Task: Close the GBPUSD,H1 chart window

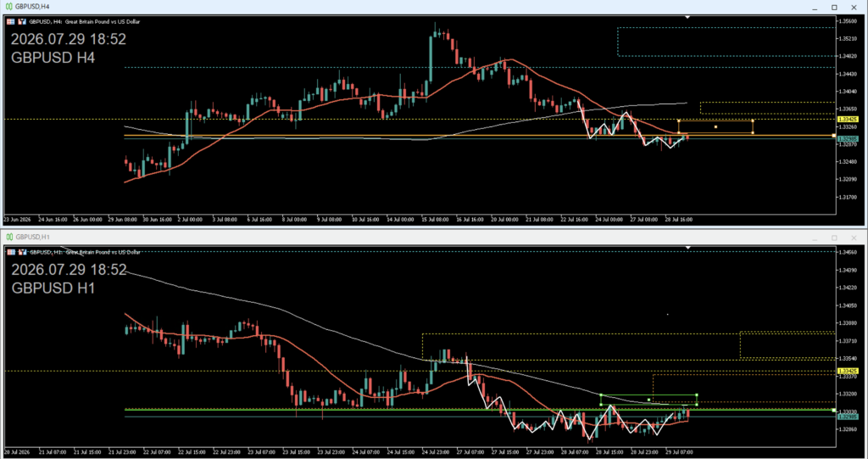Action: pos(854,238)
